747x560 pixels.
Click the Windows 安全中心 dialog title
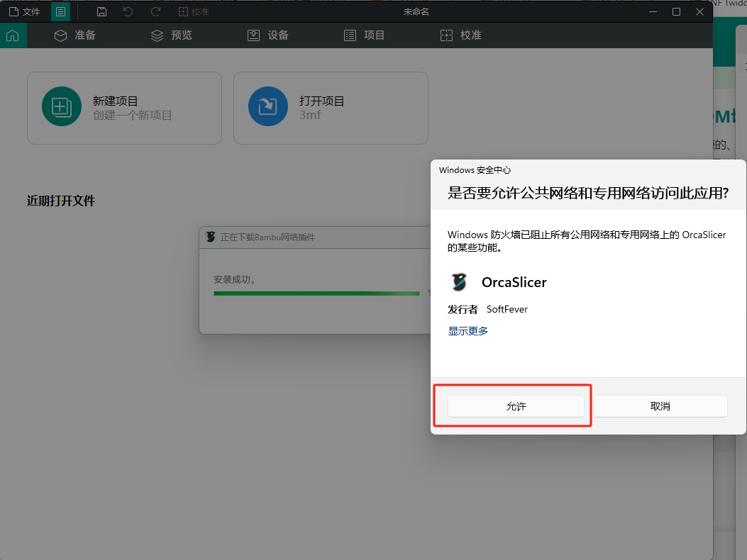click(475, 170)
